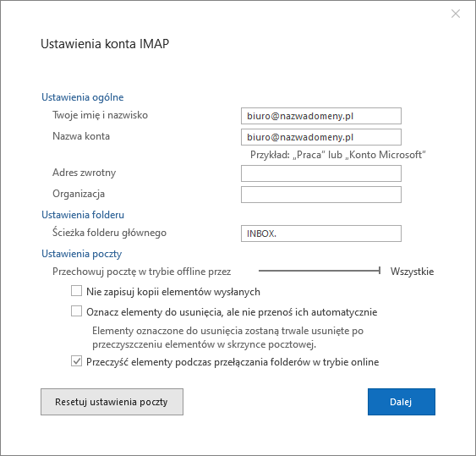Click Resetuj ustawienia poczty button
Viewport: 476px width, 456px height.
tap(112, 402)
